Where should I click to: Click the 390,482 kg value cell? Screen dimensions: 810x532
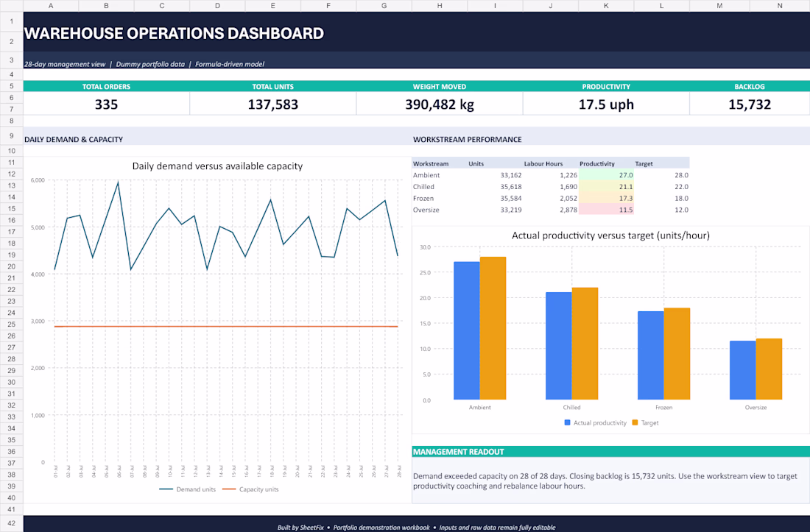coord(440,104)
